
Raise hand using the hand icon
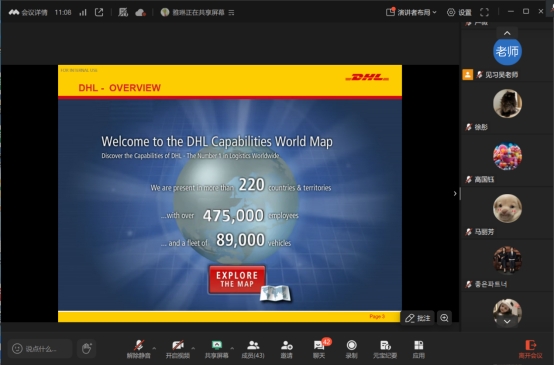[x=87, y=348]
